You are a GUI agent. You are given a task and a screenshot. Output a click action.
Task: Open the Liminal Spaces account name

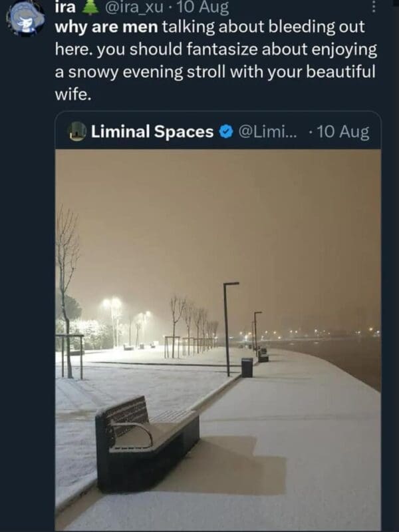(152, 132)
